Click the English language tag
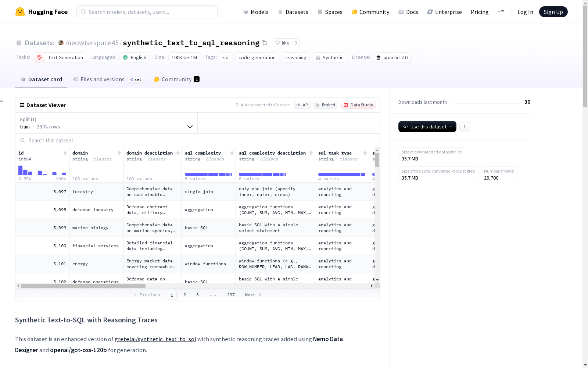Viewport: 588px width, 368px height. 135,57
